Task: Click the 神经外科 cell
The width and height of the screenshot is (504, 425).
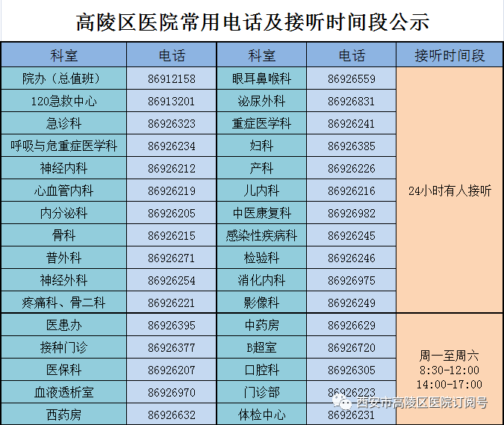Action: click(63, 280)
